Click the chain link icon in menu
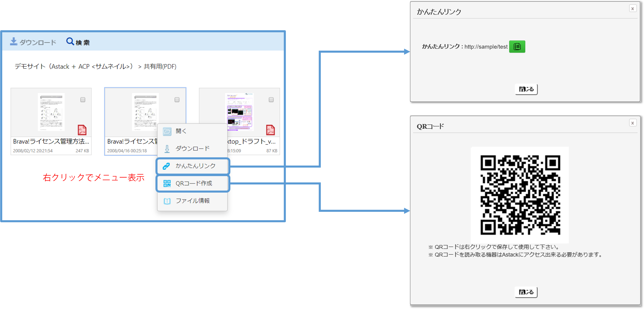The width and height of the screenshot is (644, 309). click(167, 166)
